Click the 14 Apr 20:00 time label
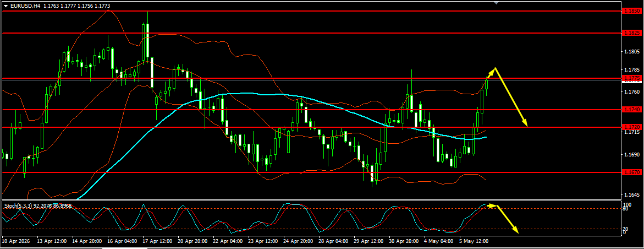The height and width of the screenshot is (249, 644). click(87, 241)
